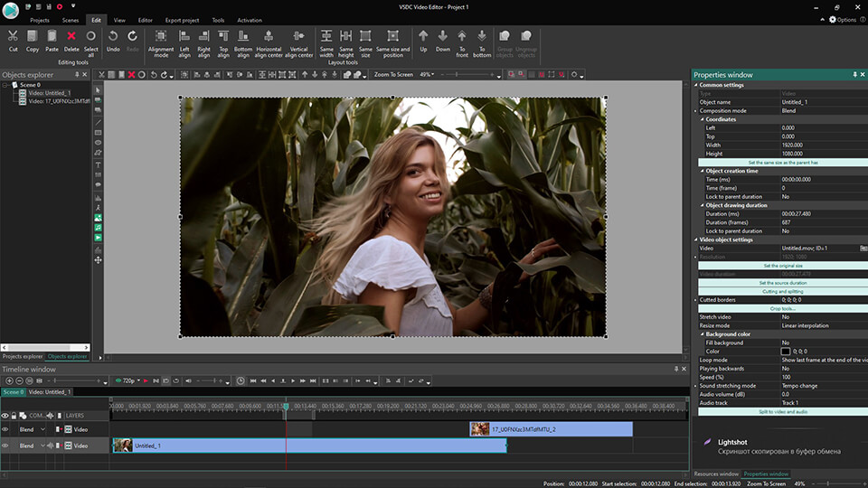
Task: Select the Text tool in vertical toolbar
Action: coord(98,164)
